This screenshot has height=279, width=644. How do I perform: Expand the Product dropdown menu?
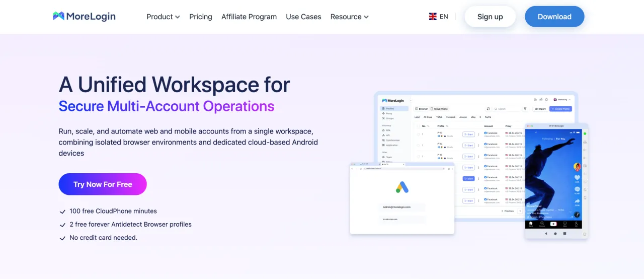(163, 17)
